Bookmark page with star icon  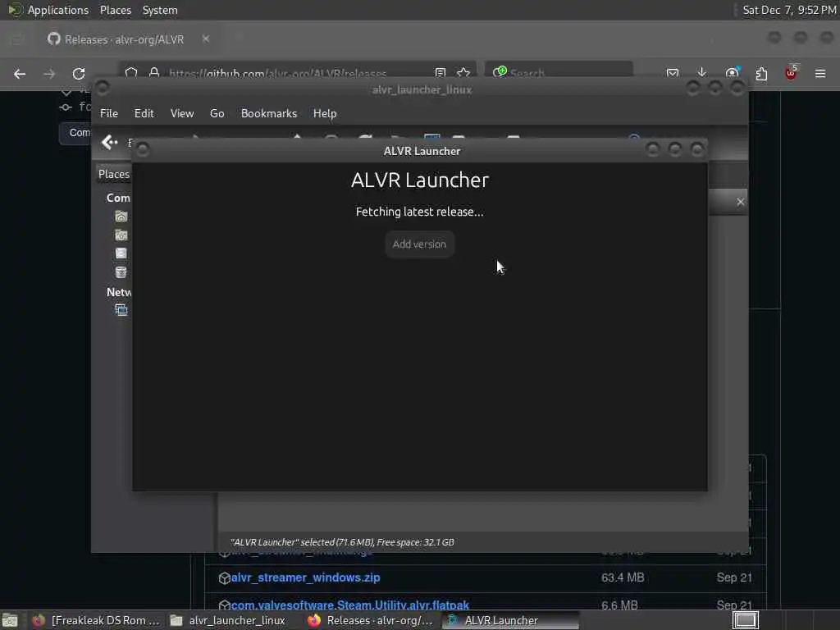(x=463, y=73)
